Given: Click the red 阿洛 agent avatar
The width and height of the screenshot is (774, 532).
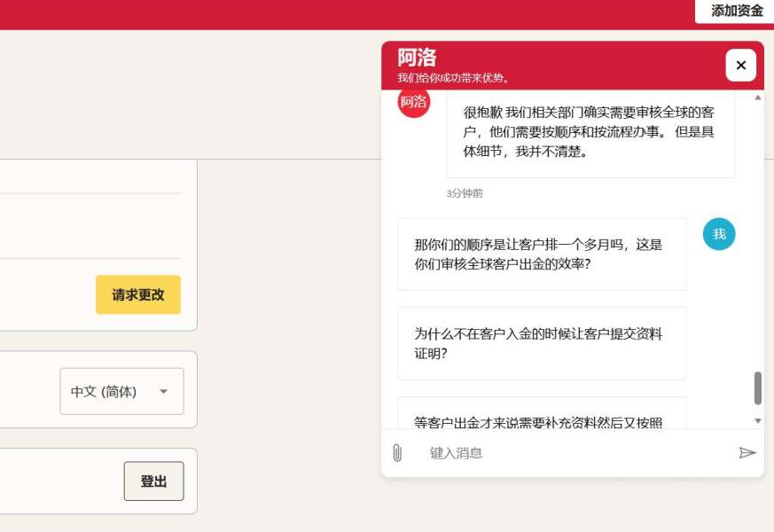Looking at the screenshot, I should [414, 102].
